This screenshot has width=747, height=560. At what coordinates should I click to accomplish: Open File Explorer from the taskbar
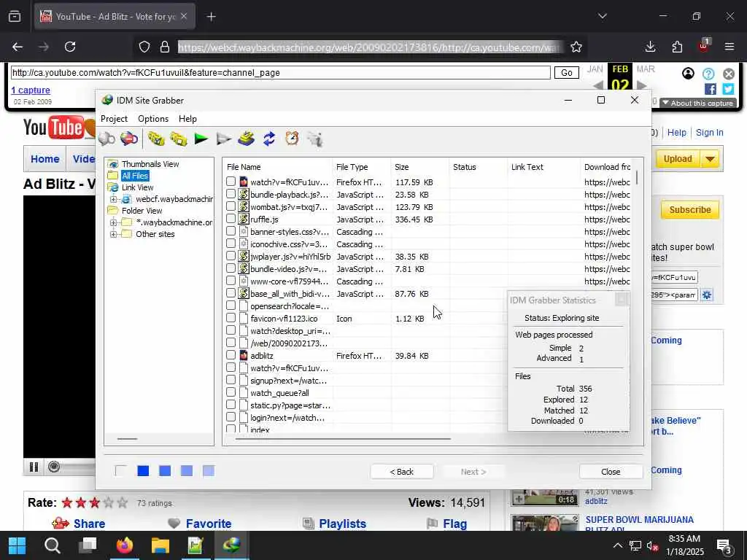(160, 545)
